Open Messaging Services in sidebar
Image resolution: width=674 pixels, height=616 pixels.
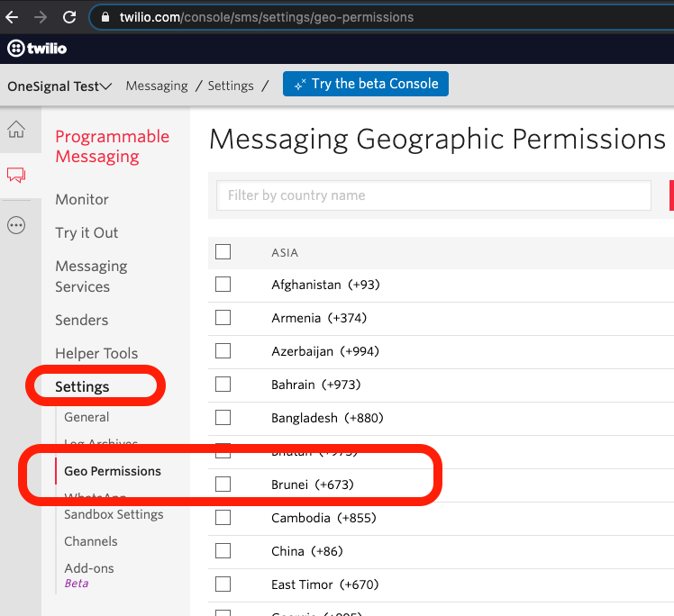pos(91,276)
